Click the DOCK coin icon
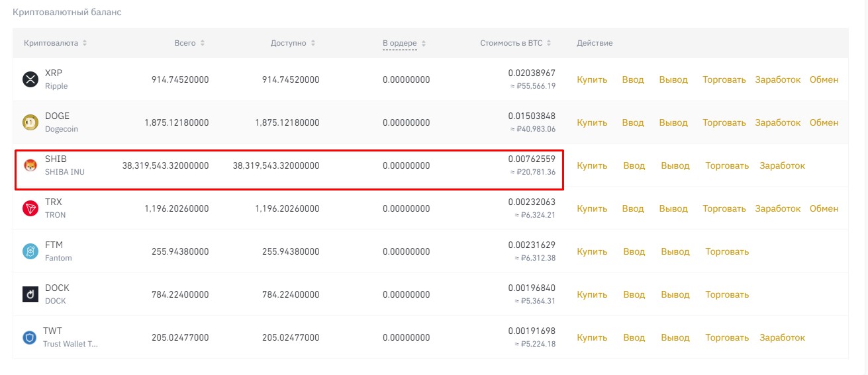The width and height of the screenshot is (868, 375). click(x=31, y=294)
